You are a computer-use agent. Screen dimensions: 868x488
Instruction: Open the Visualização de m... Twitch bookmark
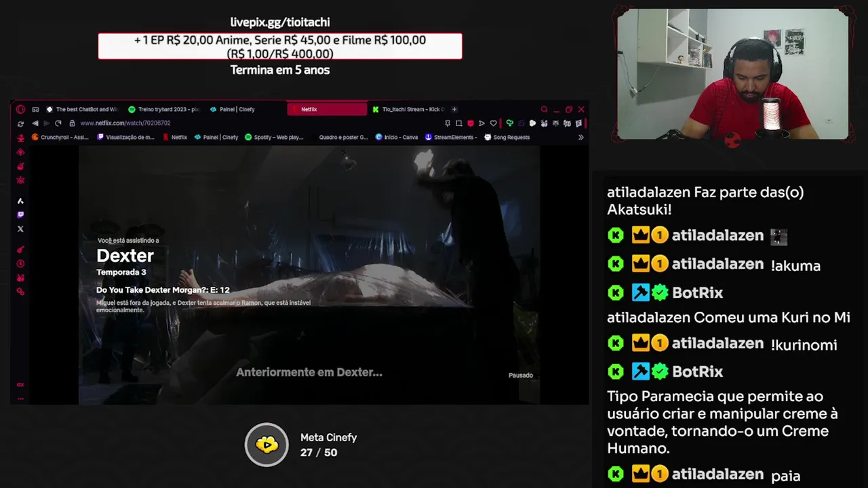[x=126, y=137]
